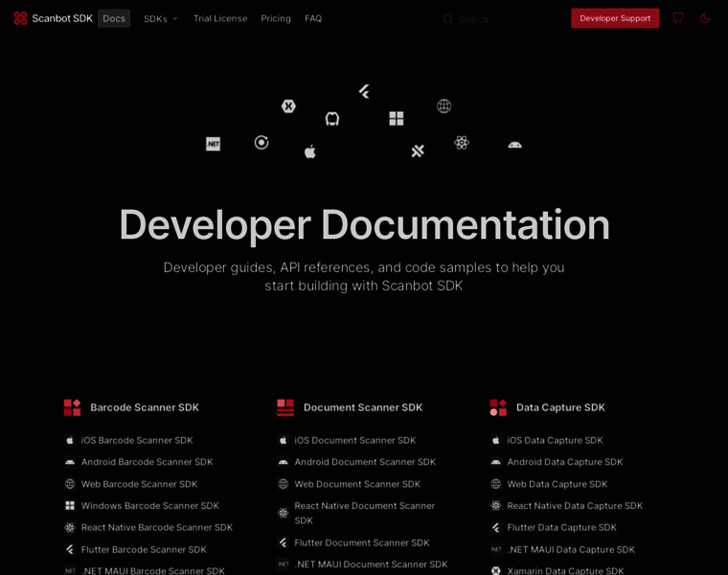This screenshot has width=728, height=575.
Task: Click the Windows icon in the hero
Action: (396, 119)
